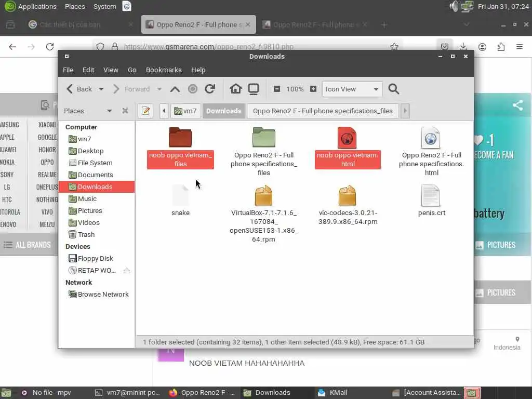Image resolution: width=532 pixels, height=399 pixels.
Task: Zoom out with the minus icon
Action: 277,89
